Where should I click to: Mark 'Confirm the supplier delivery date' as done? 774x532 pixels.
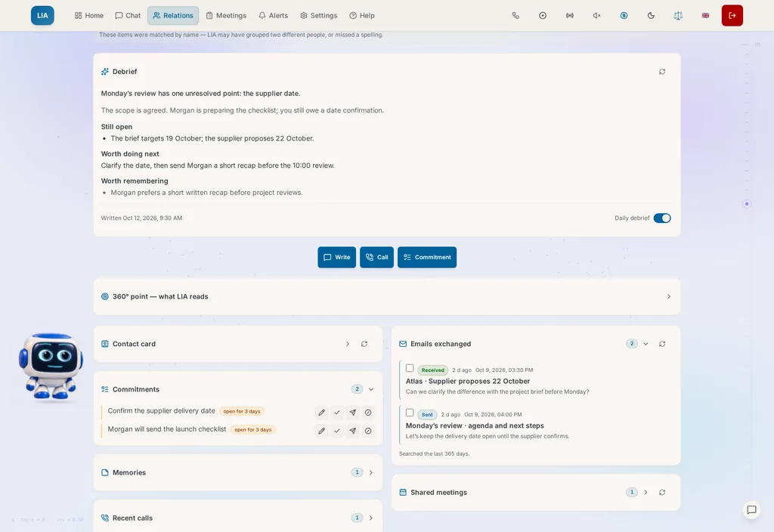pyautogui.click(x=337, y=413)
